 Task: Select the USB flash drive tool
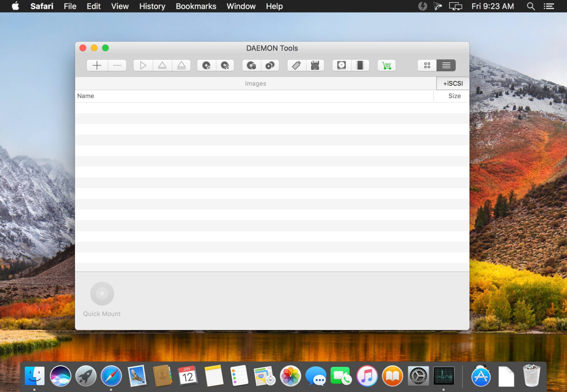point(296,65)
